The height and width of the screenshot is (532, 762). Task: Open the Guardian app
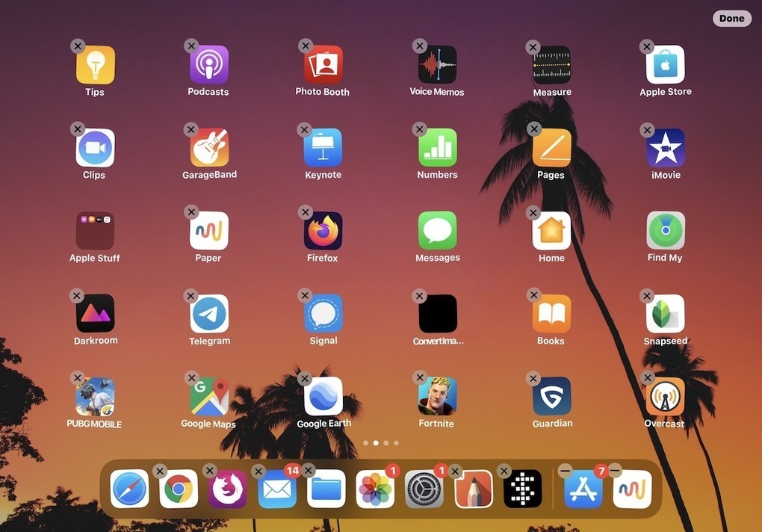(x=551, y=397)
